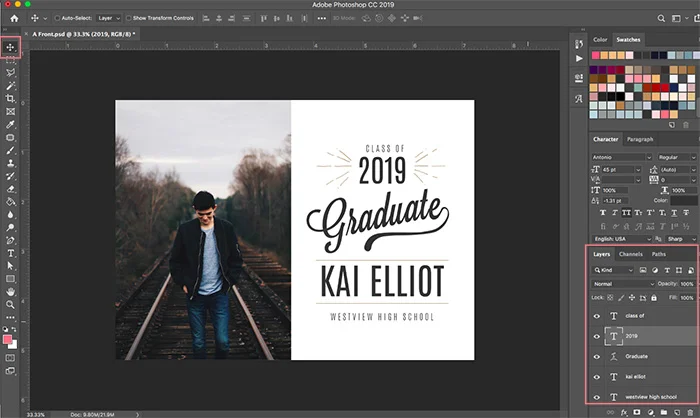This screenshot has width=700, height=418.
Task: Select the Pen tool
Action: point(10,240)
